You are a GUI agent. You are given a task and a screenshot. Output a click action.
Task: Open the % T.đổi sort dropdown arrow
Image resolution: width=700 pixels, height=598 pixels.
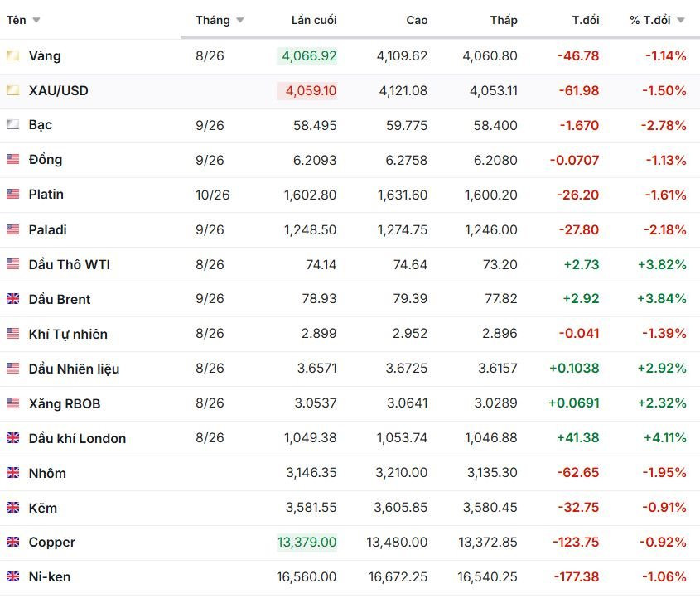coord(681,20)
